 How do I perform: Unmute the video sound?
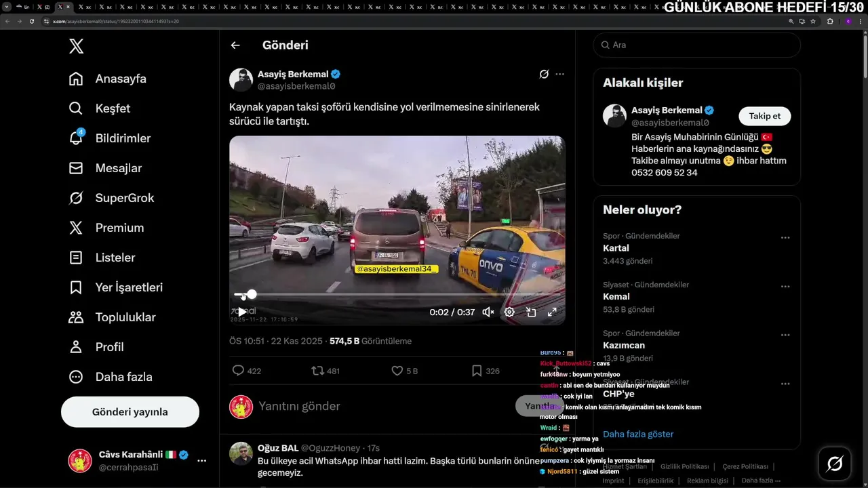click(x=488, y=312)
